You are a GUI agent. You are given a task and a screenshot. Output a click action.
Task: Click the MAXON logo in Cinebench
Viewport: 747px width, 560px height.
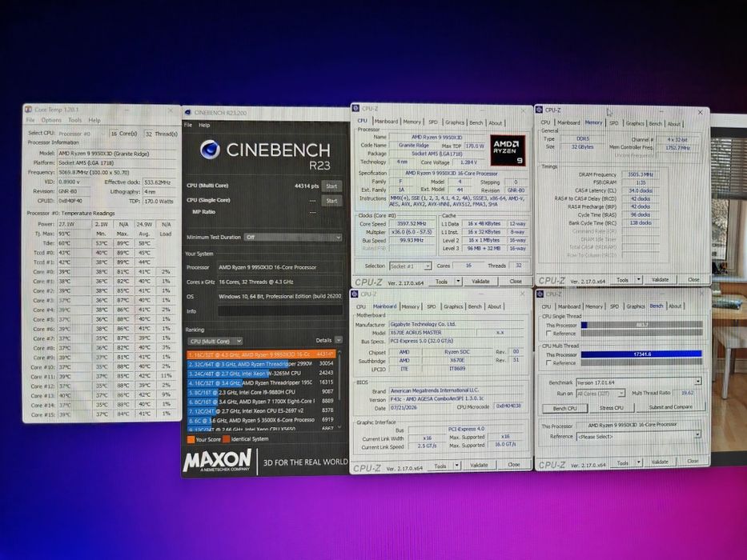(x=217, y=461)
